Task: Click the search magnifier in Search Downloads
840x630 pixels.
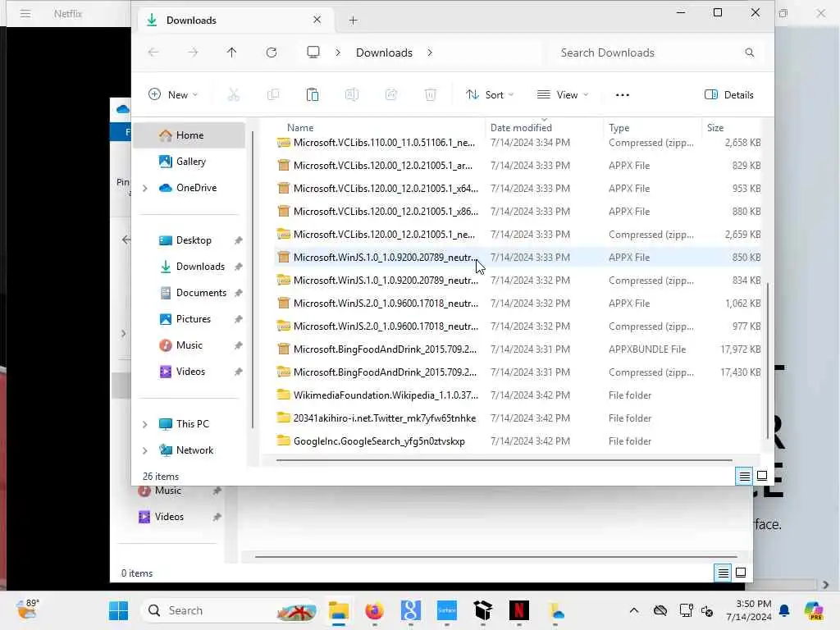Action: click(x=750, y=52)
